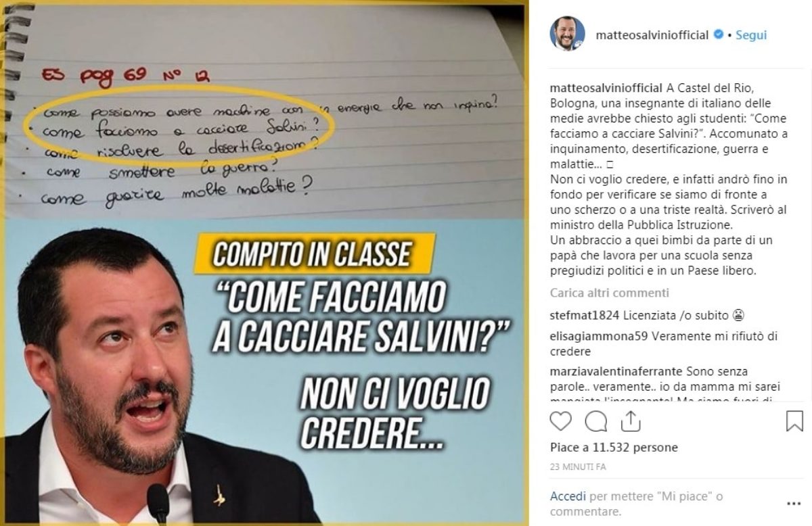View likes list: Piace a 11.532 persone
Screen dimensions: 812x526
click(x=614, y=448)
